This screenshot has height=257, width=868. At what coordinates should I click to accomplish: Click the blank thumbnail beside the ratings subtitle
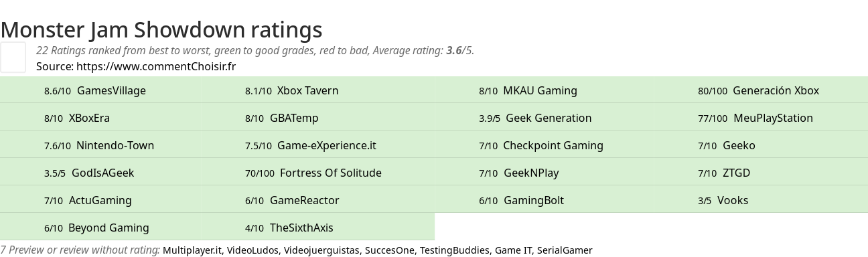pos(13,57)
